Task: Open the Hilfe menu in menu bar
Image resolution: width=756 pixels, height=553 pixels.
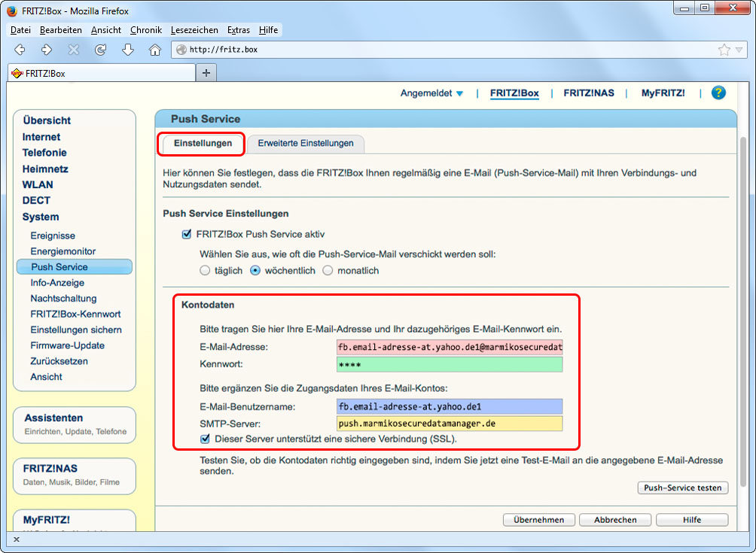Action: [269, 30]
